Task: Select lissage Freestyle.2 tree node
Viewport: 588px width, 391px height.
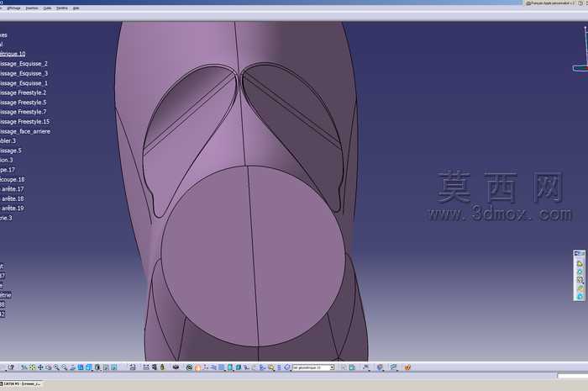Action: 23,92
